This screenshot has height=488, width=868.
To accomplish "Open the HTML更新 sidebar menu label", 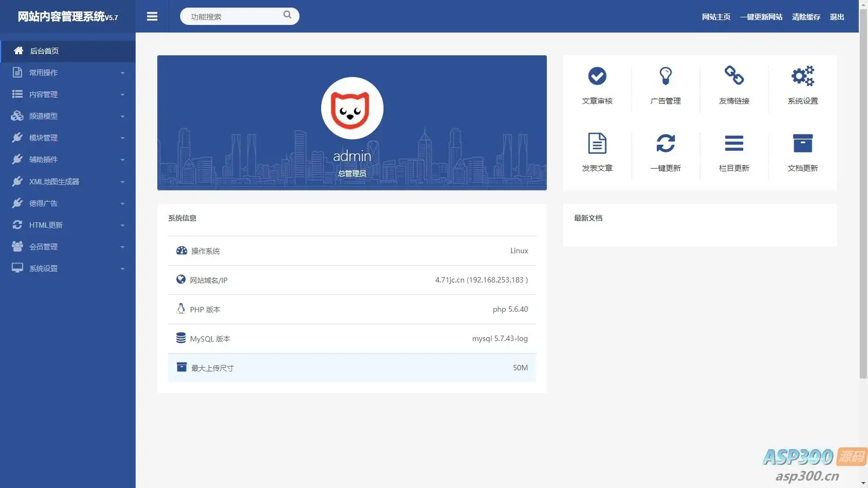I will pyautogui.click(x=46, y=225).
